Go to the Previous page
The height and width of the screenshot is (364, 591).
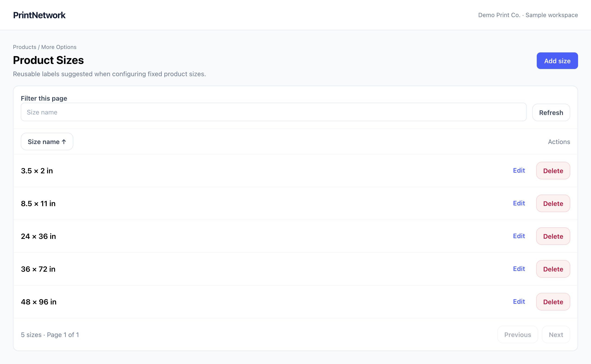tap(518, 334)
